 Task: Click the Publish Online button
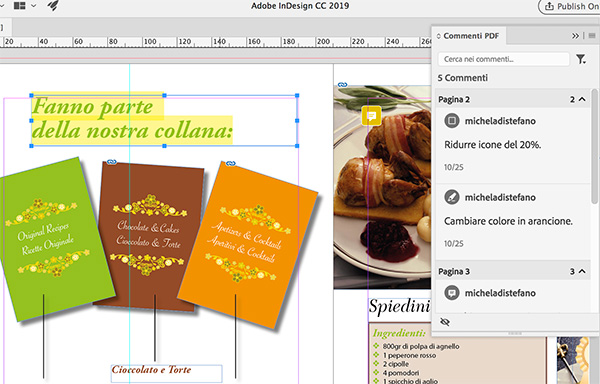pos(570,6)
